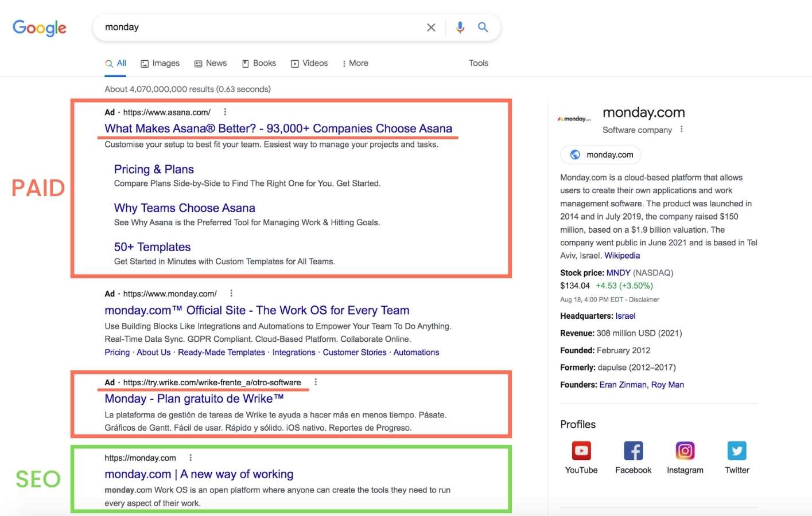Open the Facebook profile icon
The image size is (812, 516).
(x=633, y=451)
